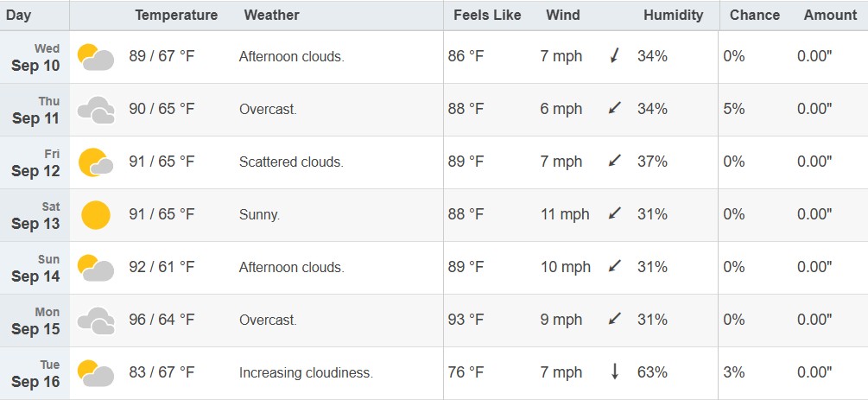The image size is (868, 400).
Task: Click the Sun Sep 14 weather icon
Action: click(x=96, y=268)
